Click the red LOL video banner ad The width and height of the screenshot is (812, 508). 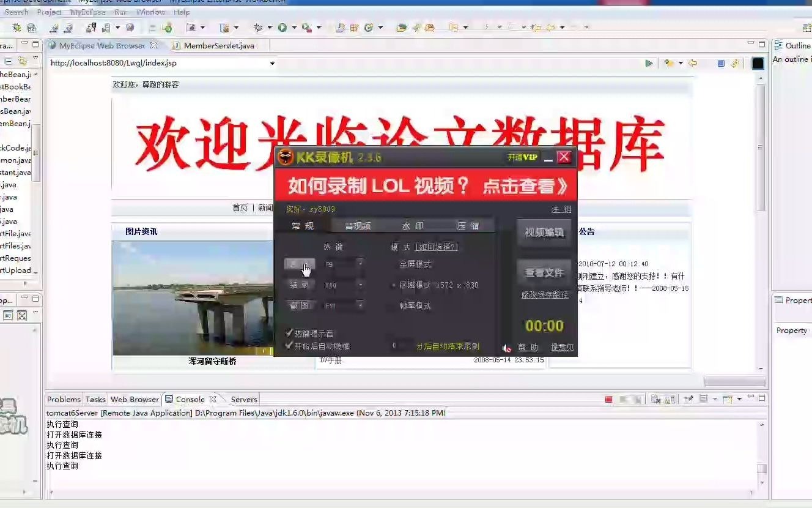pyautogui.click(x=426, y=185)
